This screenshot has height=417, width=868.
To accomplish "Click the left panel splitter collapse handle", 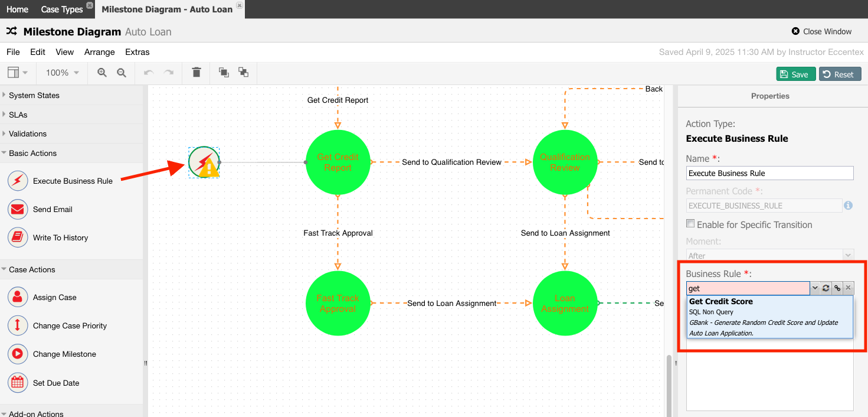I will point(145,363).
